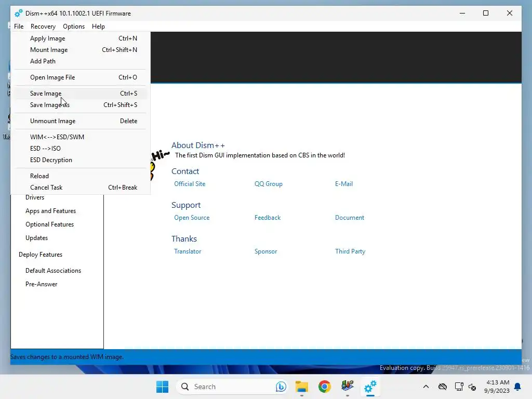
Task: Open Bing Chat icon in the search box
Action: (281, 387)
